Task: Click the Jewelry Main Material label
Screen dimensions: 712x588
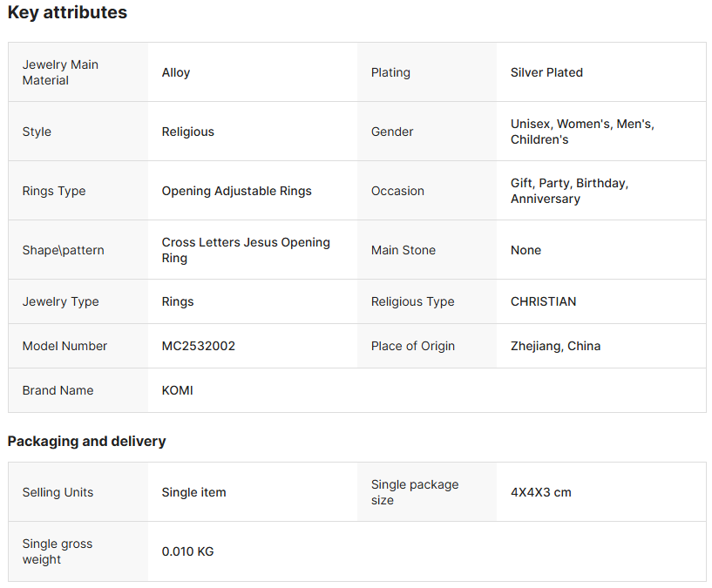Action: pyautogui.click(x=60, y=72)
